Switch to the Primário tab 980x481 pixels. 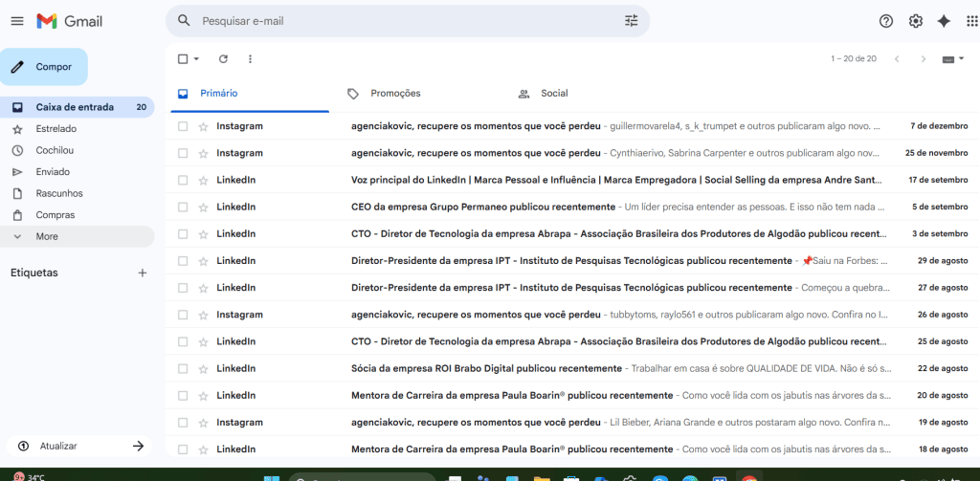click(x=248, y=94)
